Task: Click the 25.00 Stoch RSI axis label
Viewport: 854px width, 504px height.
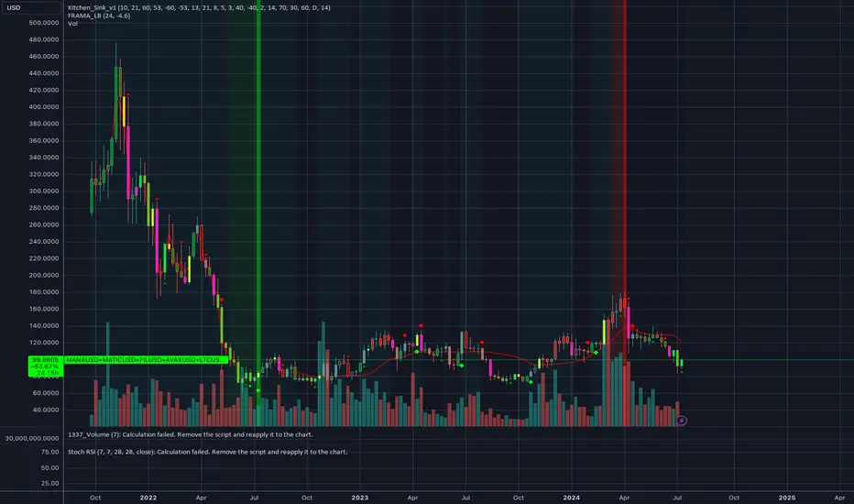Action: (49, 483)
